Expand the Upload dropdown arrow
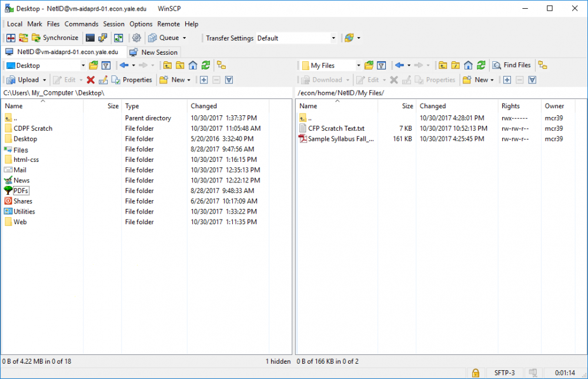The image size is (588, 379). pos(44,80)
